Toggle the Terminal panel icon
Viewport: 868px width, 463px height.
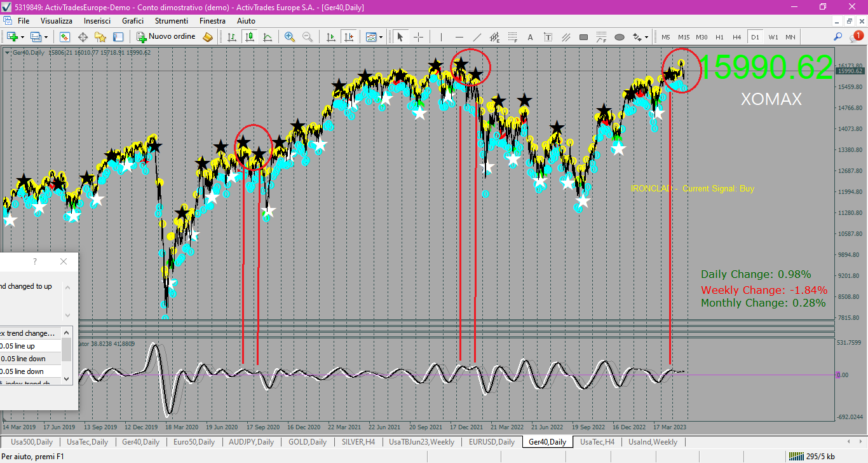(x=118, y=37)
